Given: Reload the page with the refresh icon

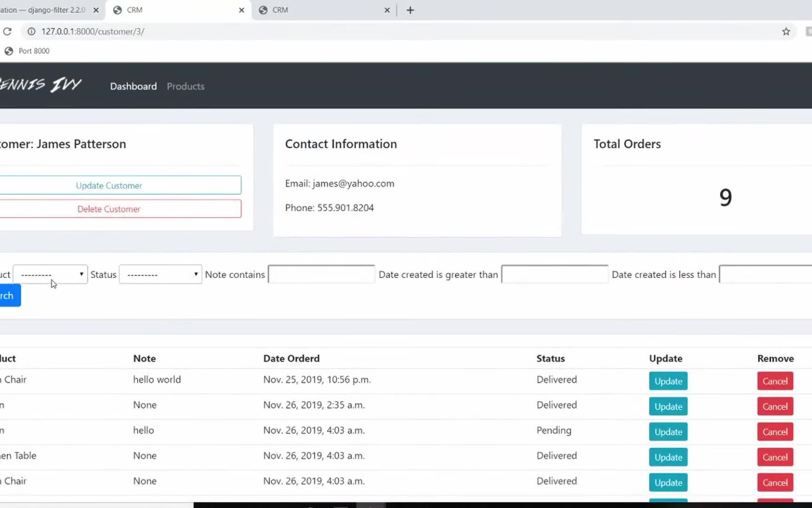Looking at the screenshot, I should (8, 32).
